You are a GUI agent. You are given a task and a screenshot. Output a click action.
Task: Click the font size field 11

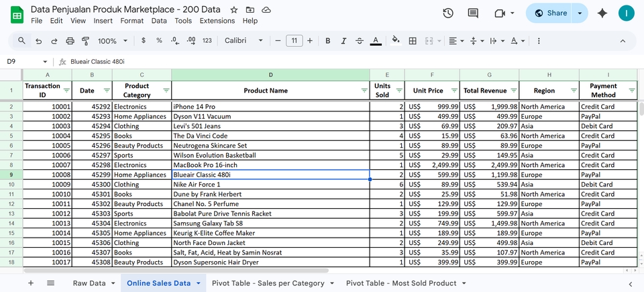click(294, 41)
